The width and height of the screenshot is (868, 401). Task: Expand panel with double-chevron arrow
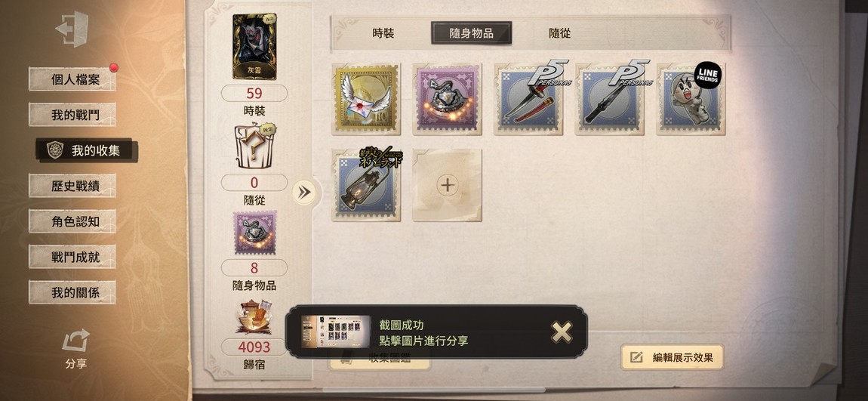304,192
